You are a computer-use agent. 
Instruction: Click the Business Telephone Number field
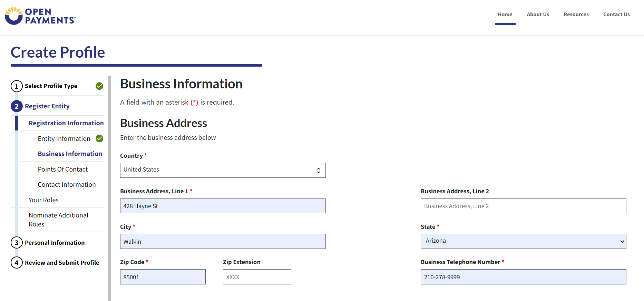(523, 277)
